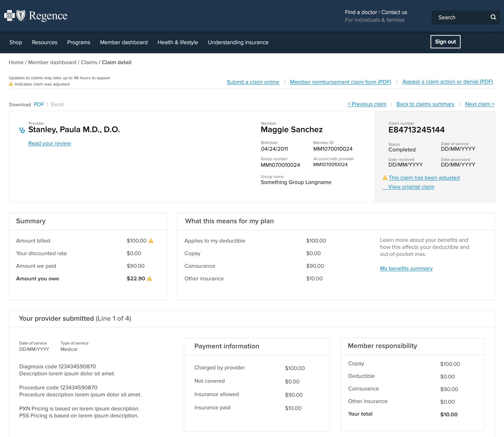504x437 pixels.
Task: Click View original claim link
Action: [411, 187]
